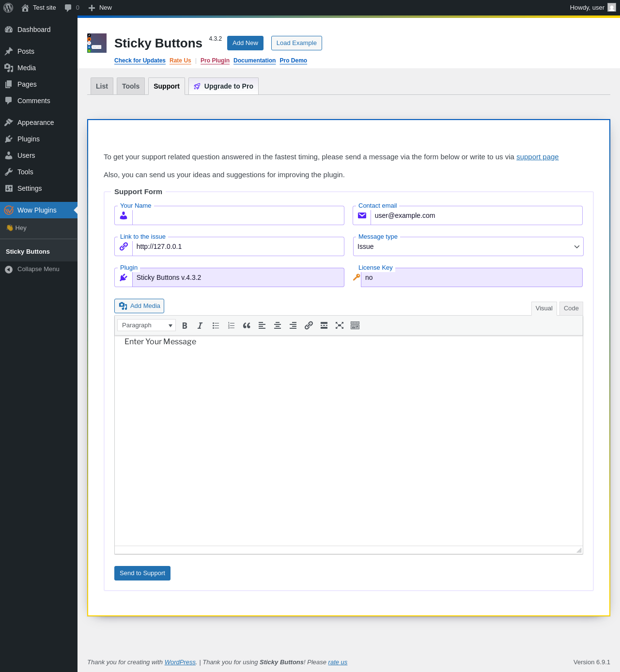This screenshot has height=672, width=620.
Task: Open Pro Demo link
Action: click(x=293, y=61)
